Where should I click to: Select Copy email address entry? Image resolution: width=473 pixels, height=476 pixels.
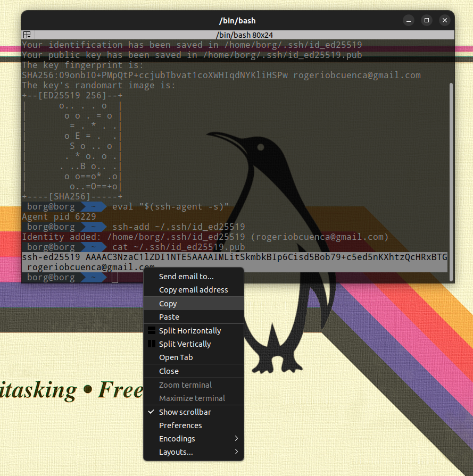click(193, 290)
